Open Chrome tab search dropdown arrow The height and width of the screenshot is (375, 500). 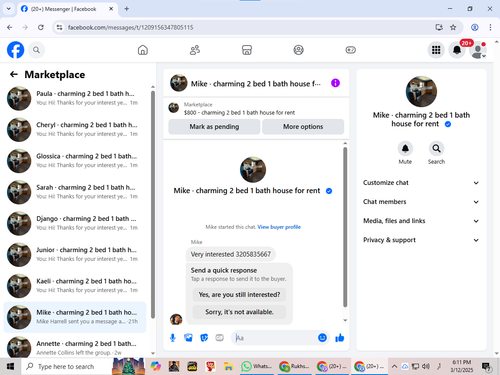click(9, 9)
